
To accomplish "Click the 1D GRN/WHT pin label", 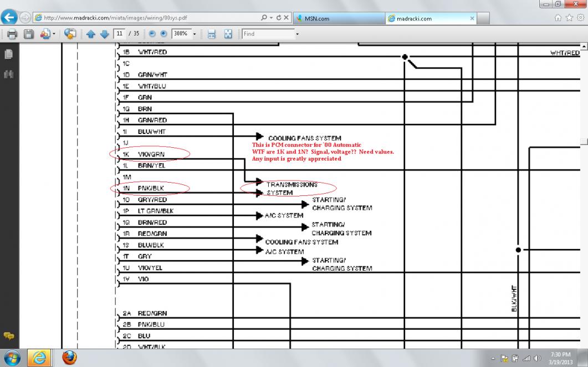I will [x=145, y=75].
